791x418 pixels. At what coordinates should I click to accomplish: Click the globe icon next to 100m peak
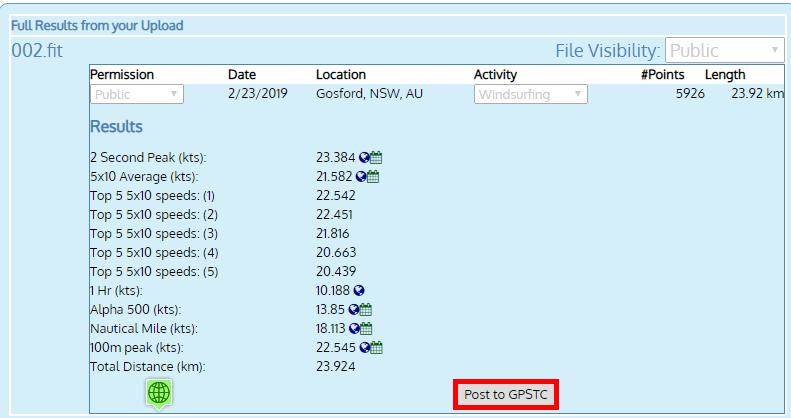[366, 348]
